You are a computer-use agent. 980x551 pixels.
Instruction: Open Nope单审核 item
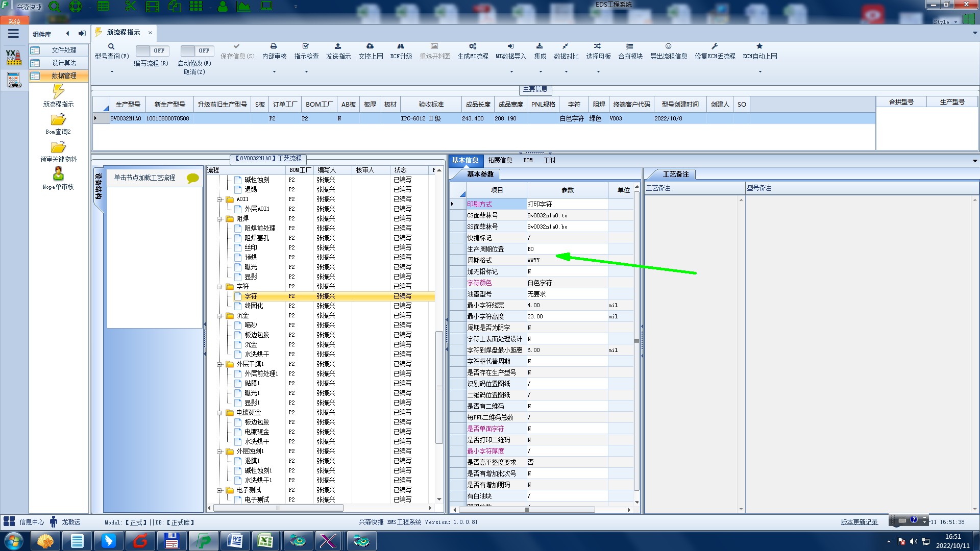pyautogui.click(x=58, y=179)
